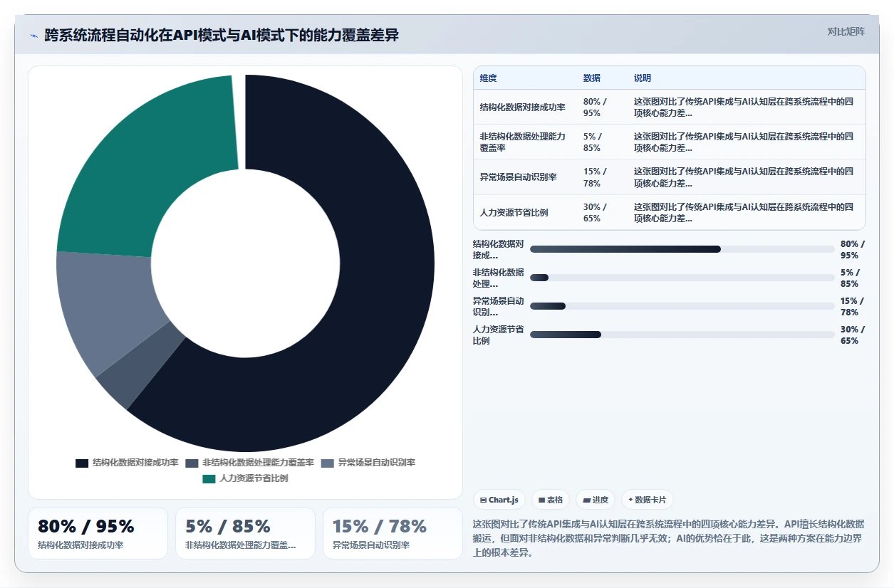Click the icon inside the 表格 chip
The height and width of the screenshot is (588, 894).
point(542,500)
